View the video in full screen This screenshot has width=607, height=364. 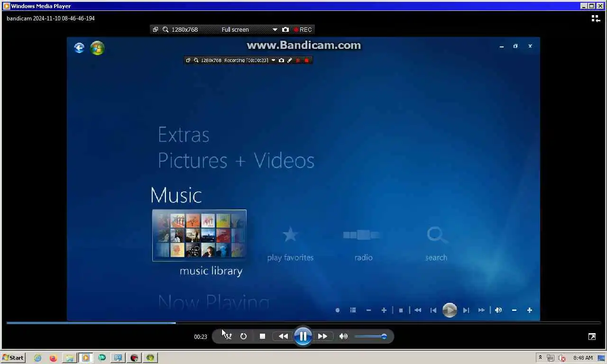(592, 337)
